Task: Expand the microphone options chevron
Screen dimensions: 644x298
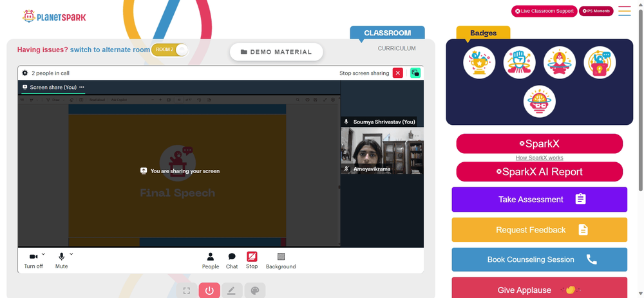Action: (x=71, y=254)
